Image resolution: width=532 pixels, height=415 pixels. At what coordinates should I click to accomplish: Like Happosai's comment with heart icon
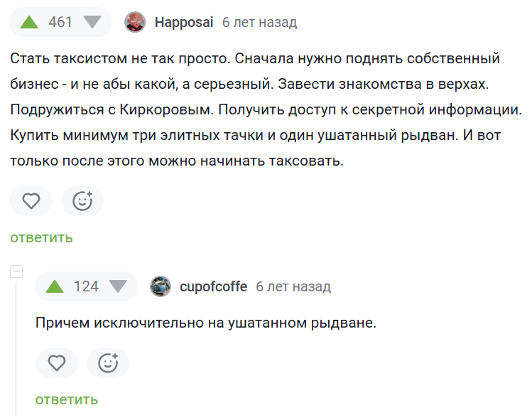31,201
